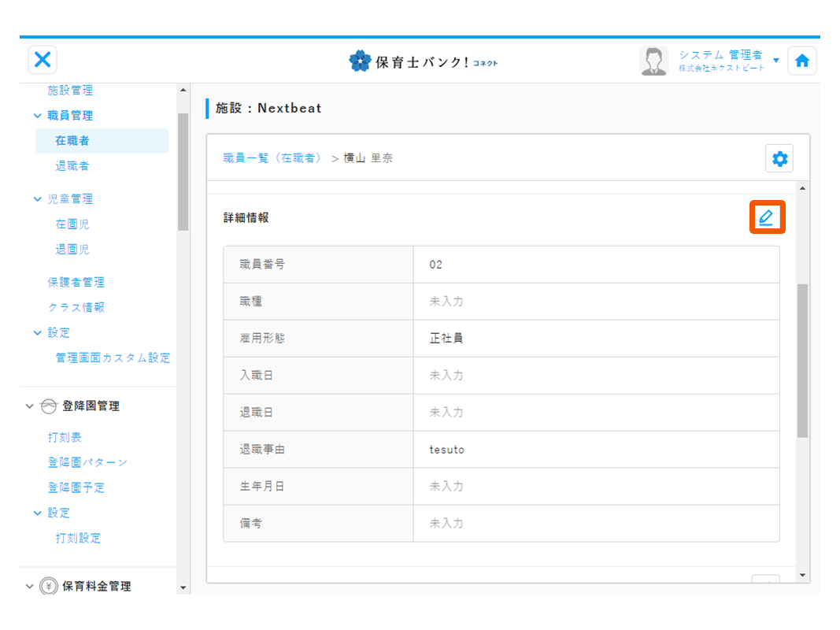
Task: Click the pencil edit icon for 詳細情報
Action: click(766, 218)
